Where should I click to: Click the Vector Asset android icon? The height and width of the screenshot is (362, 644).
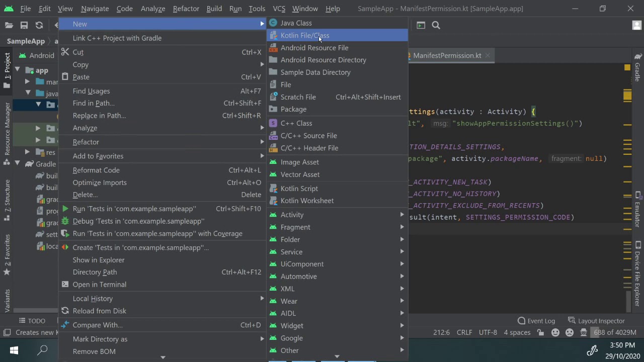point(273,174)
